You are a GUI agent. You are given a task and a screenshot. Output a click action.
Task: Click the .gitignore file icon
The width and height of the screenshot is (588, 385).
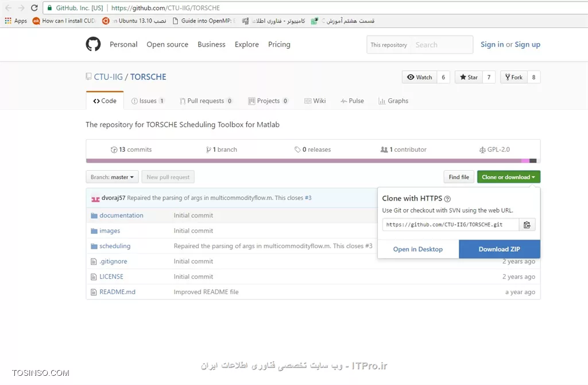tap(94, 261)
